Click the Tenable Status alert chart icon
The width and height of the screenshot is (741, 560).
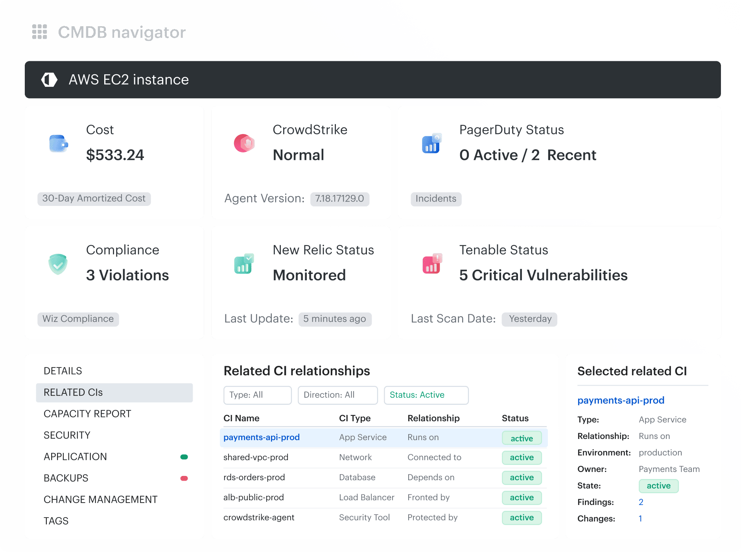tap(432, 264)
